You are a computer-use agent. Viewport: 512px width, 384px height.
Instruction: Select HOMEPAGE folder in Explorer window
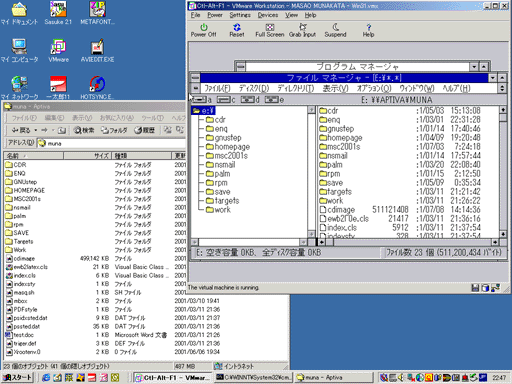click(x=25, y=190)
